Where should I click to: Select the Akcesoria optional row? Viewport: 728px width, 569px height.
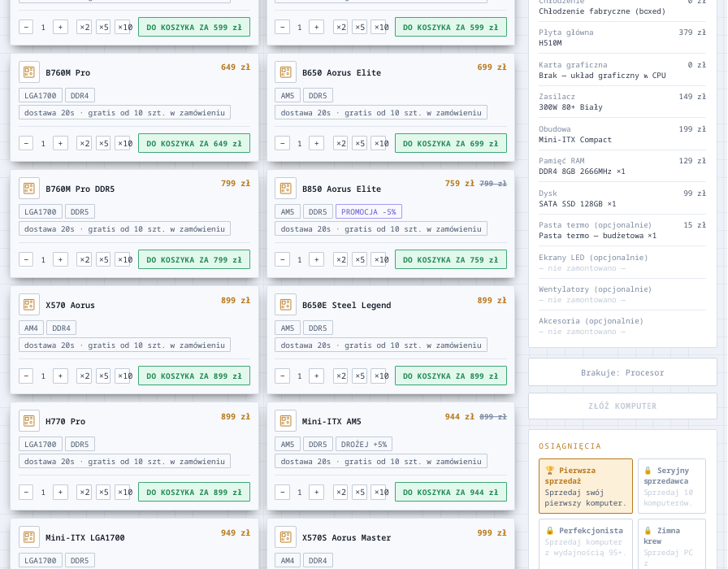622,326
